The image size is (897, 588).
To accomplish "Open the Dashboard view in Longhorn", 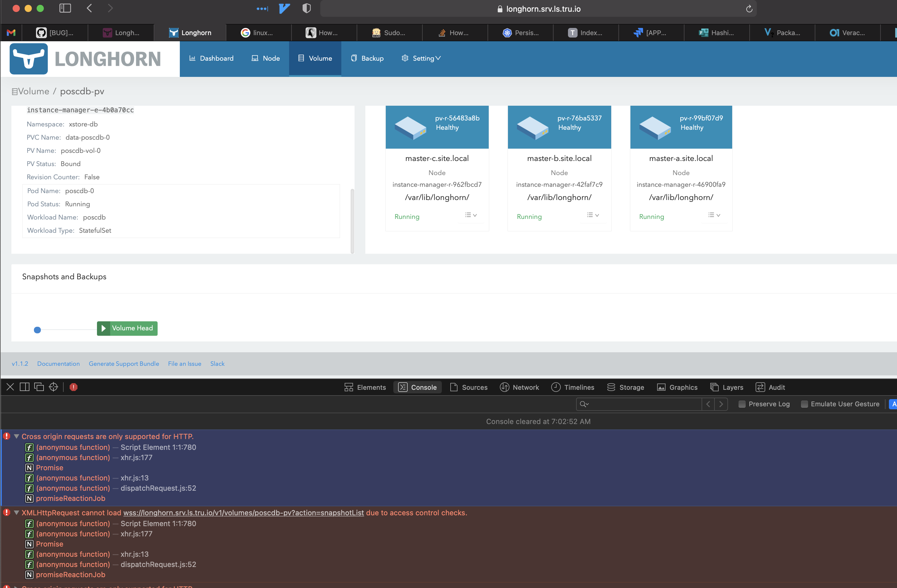I will pyautogui.click(x=211, y=59).
